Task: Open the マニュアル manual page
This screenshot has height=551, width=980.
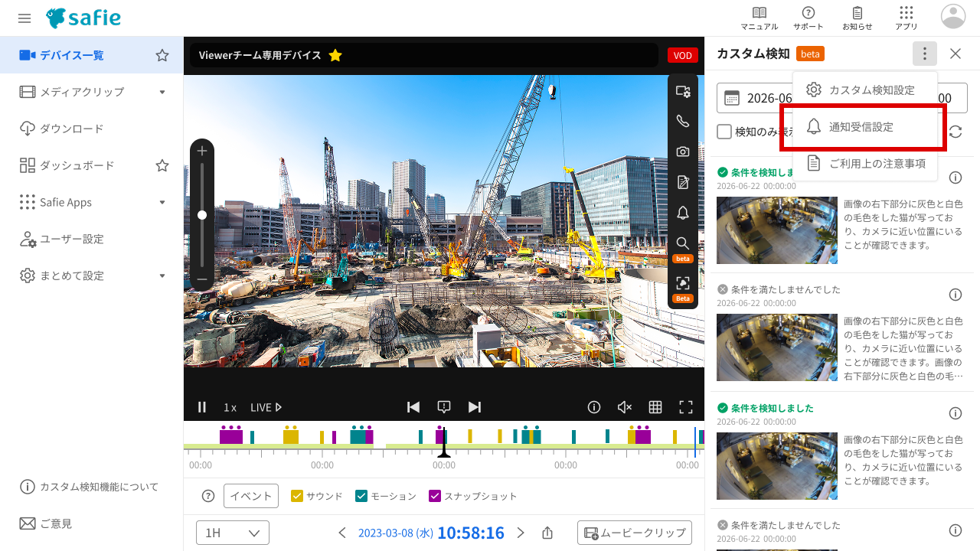Action: click(x=759, y=18)
